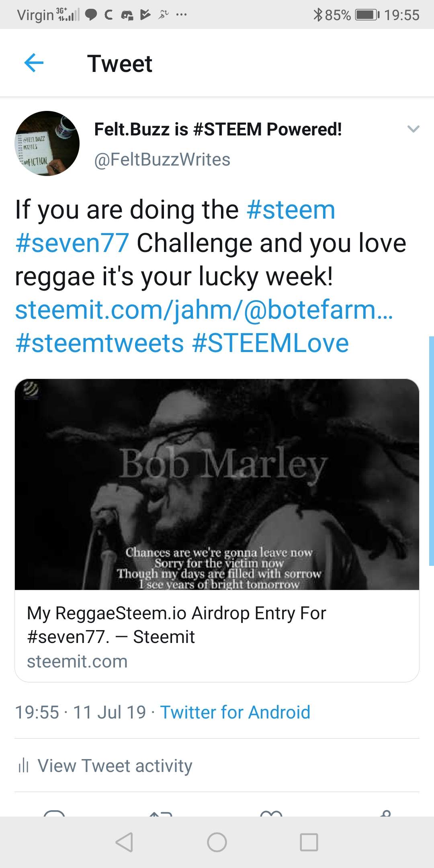Tap the #STEEMLove hashtag
The height and width of the screenshot is (868, 434).
pos(270,343)
